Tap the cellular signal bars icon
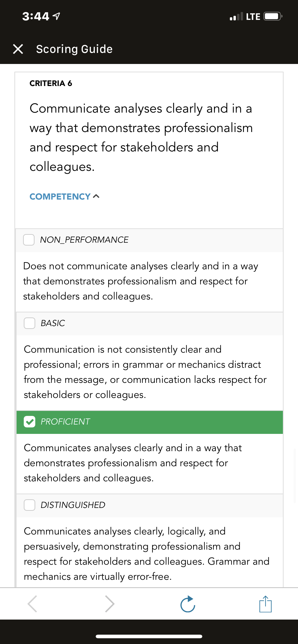The height and width of the screenshot is (644, 298). (x=236, y=17)
